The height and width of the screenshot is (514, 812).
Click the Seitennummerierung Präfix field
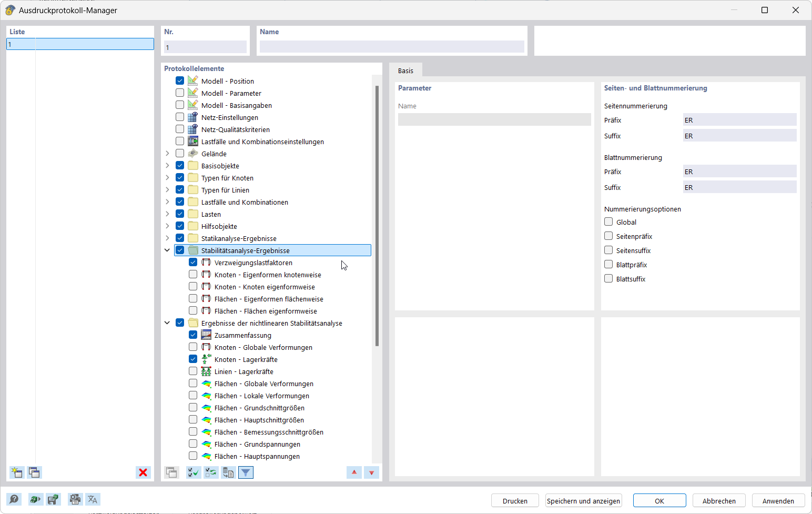pos(739,119)
